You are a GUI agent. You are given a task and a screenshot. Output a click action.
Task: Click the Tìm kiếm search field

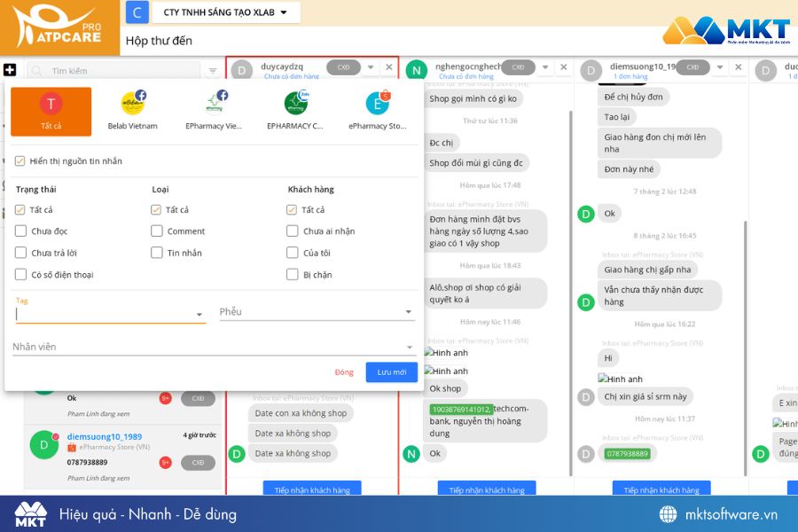[114, 71]
